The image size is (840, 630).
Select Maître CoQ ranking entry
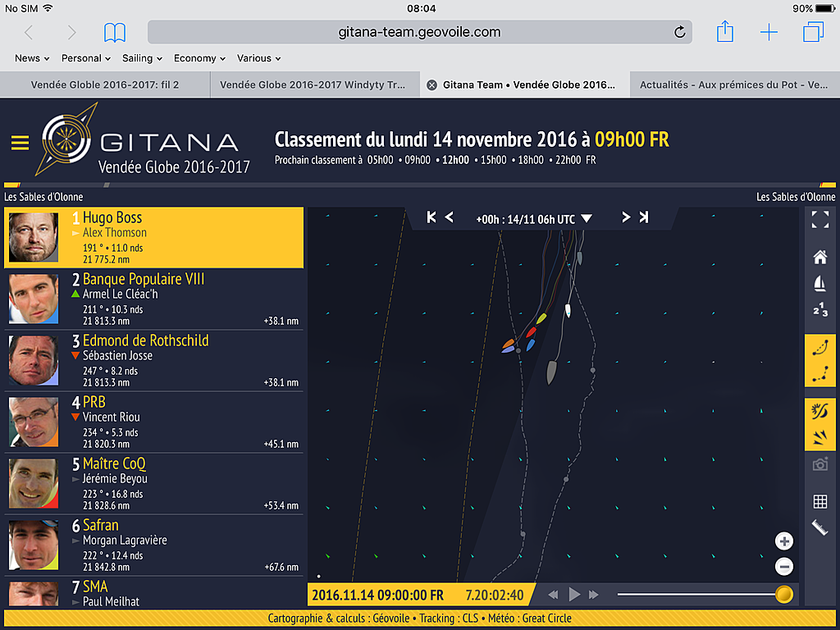(x=153, y=484)
